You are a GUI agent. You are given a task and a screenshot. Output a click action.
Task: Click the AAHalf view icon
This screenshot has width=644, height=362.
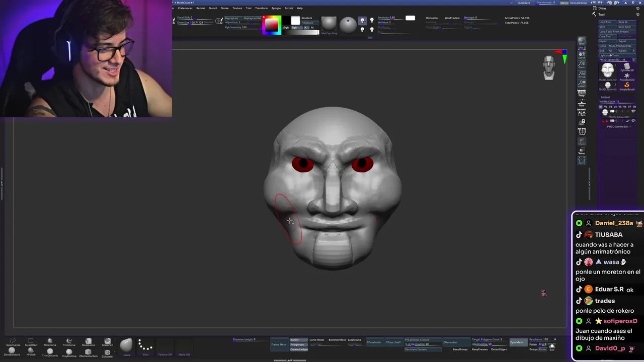point(582,84)
